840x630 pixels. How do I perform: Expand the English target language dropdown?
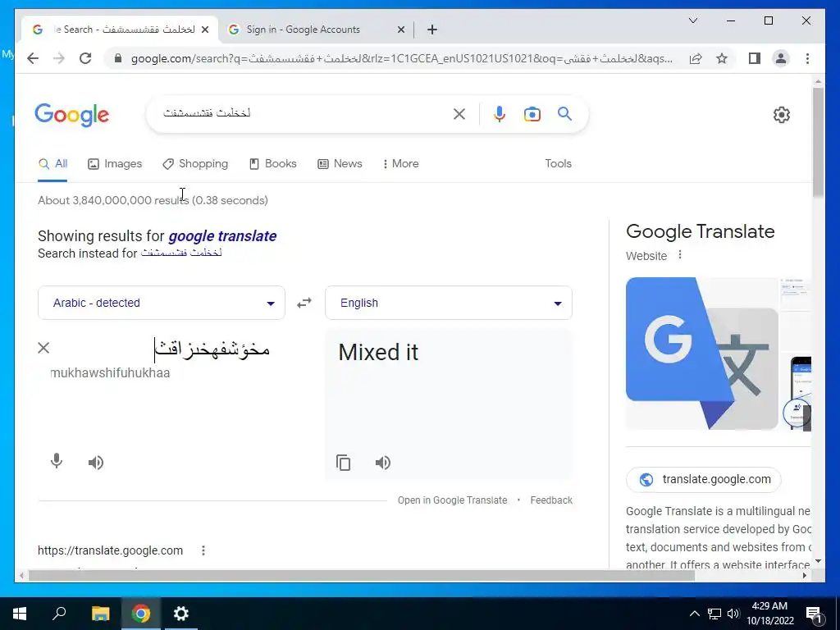click(x=449, y=303)
